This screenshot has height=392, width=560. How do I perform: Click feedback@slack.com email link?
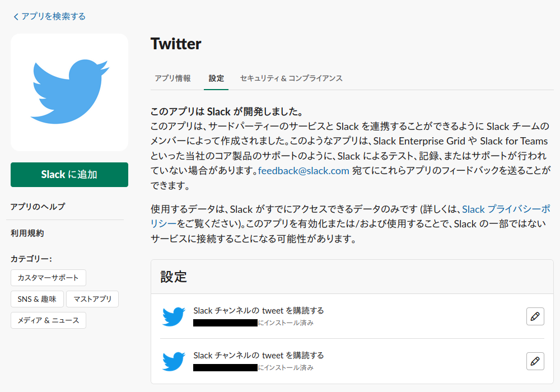[304, 171]
